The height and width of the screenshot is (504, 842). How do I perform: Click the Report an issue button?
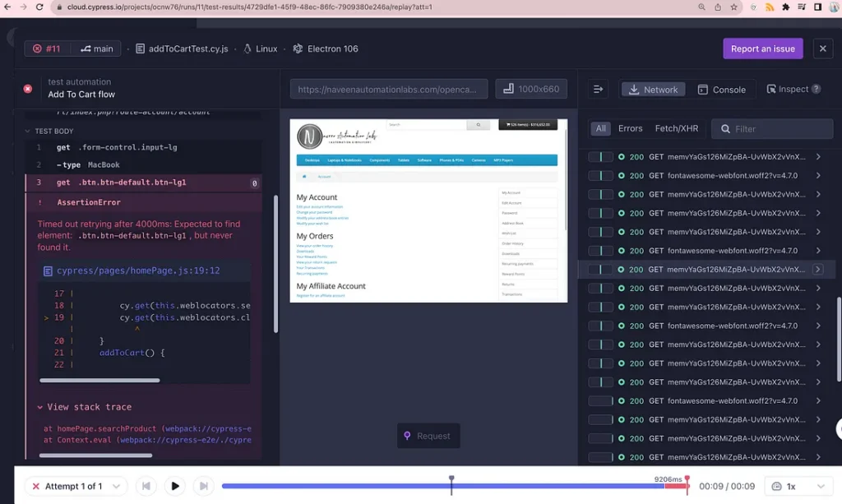pyautogui.click(x=762, y=49)
